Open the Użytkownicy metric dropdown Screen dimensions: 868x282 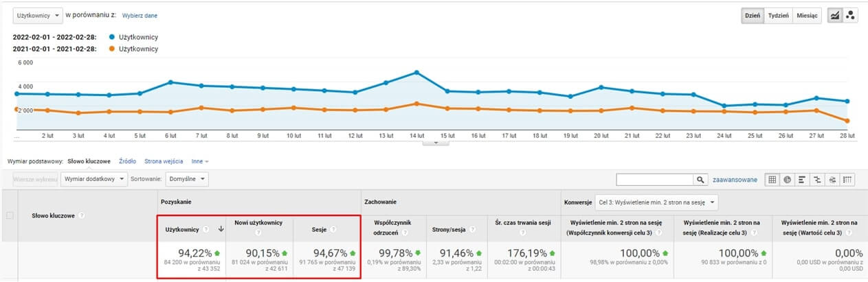[38, 15]
